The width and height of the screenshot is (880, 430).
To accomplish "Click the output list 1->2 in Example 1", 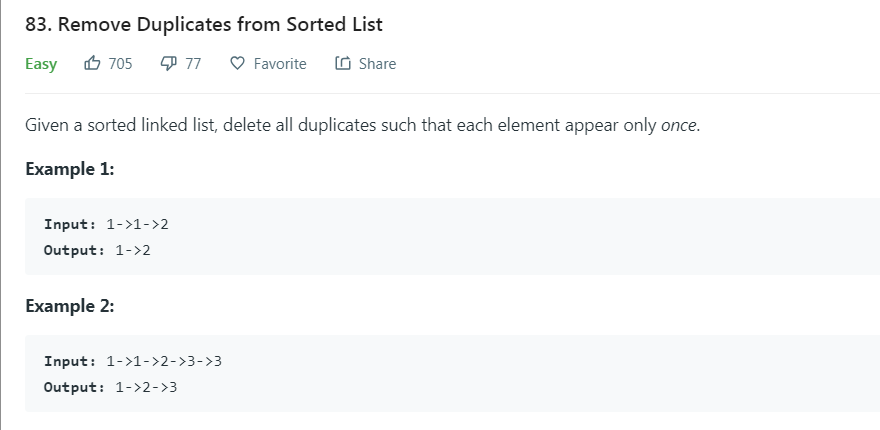I will point(132,249).
